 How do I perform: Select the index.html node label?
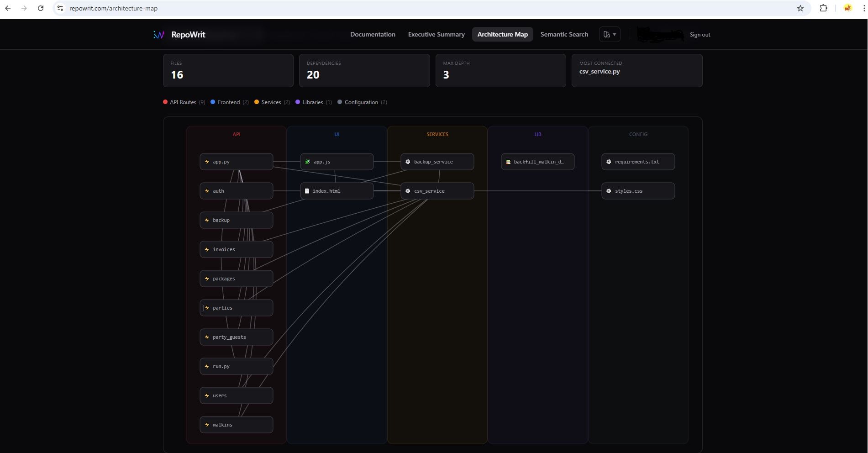point(326,191)
